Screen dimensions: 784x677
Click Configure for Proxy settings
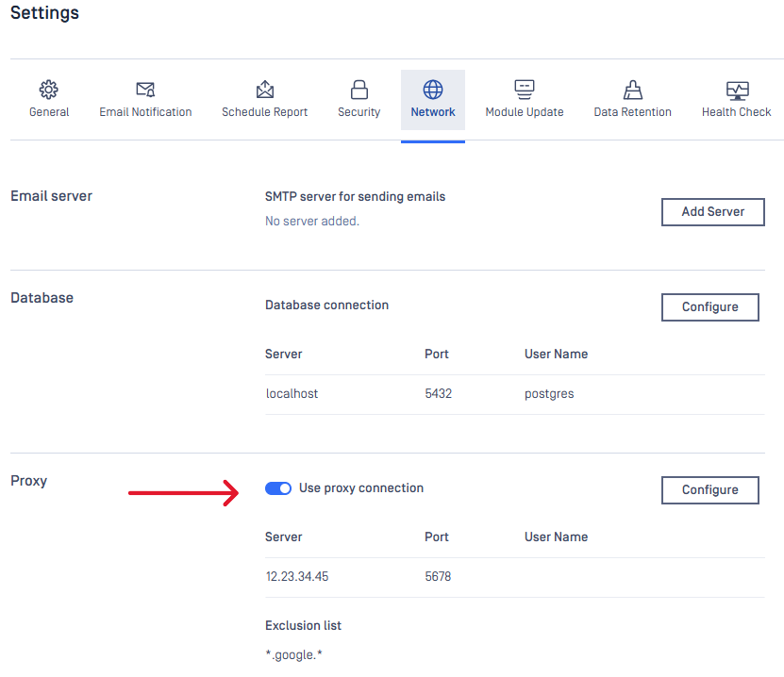click(709, 490)
